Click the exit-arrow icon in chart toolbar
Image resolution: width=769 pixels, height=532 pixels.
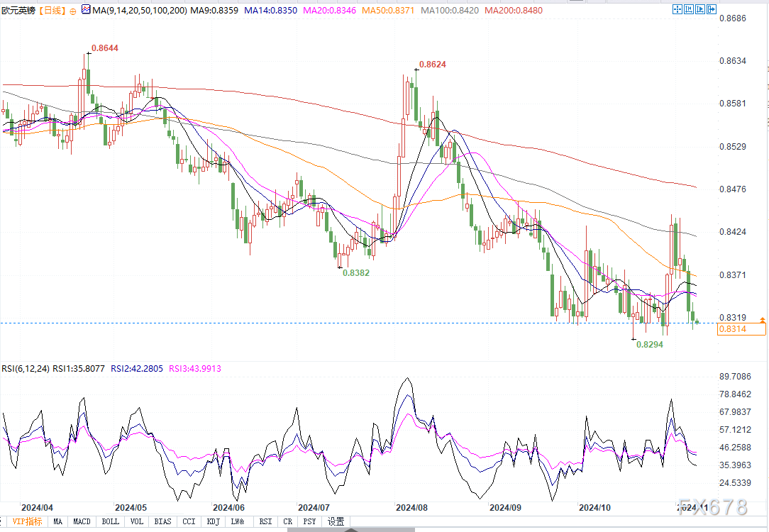coord(712,10)
